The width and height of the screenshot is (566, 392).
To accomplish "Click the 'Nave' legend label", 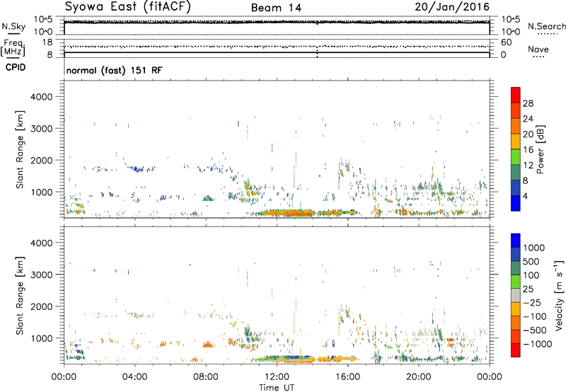I will coord(538,49).
